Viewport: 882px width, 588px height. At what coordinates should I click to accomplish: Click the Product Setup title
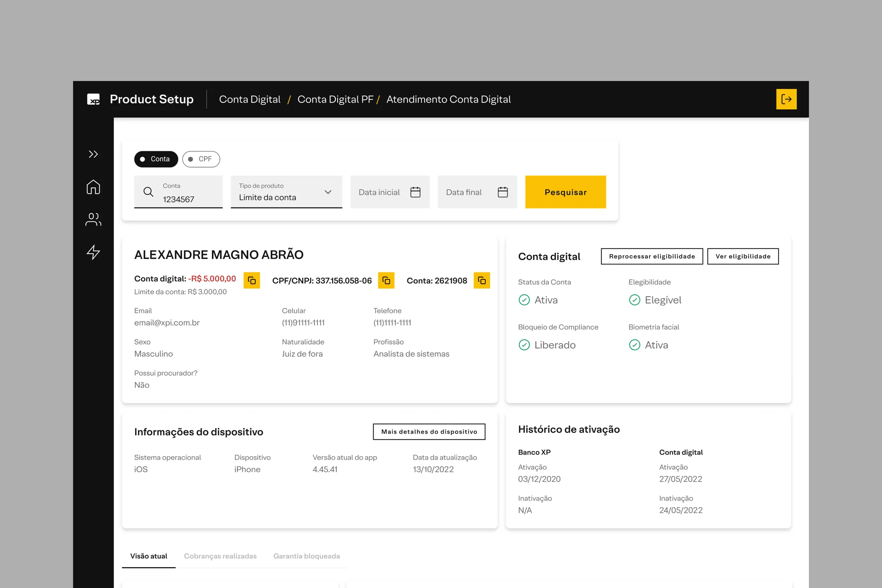[x=152, y=99]
